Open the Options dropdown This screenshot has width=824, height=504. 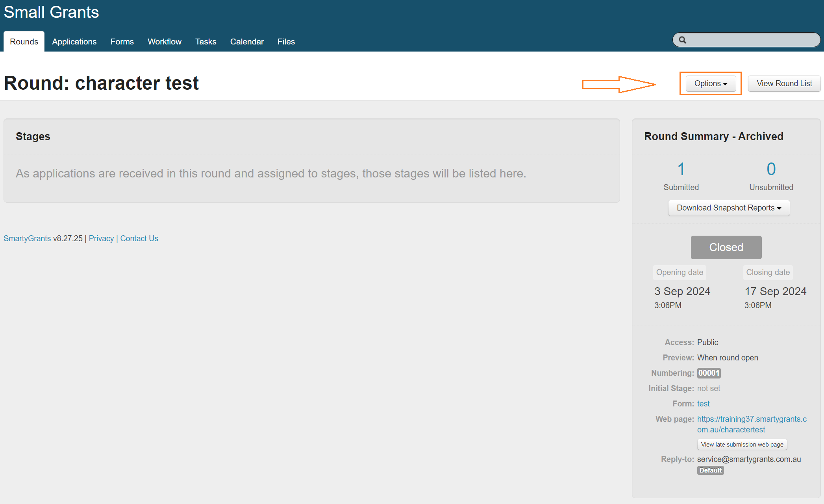711,83
